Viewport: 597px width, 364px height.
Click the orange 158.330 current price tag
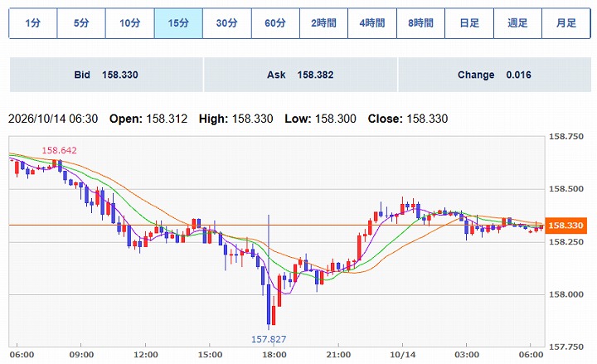(565, 226)
